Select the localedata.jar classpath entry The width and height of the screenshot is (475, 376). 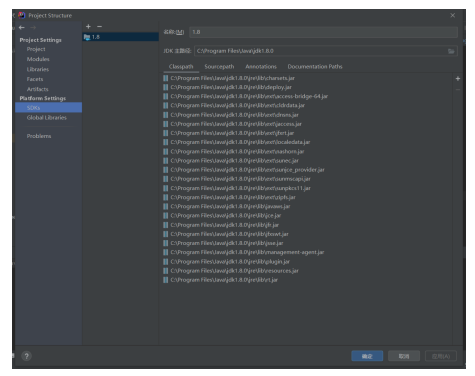tap(240, 142)
